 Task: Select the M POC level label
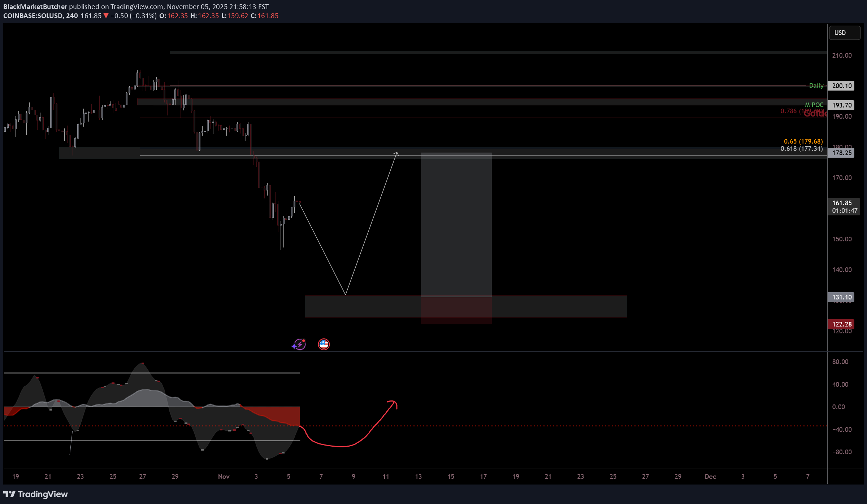coord(814,105)
